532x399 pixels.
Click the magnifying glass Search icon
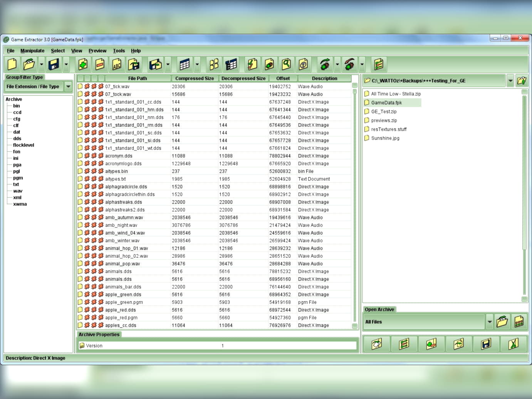286,64
